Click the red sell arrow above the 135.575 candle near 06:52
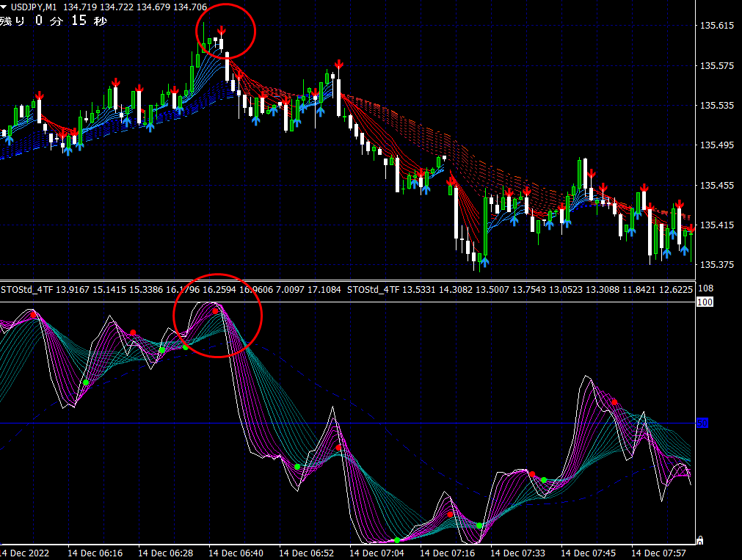 tap(338, 65)
